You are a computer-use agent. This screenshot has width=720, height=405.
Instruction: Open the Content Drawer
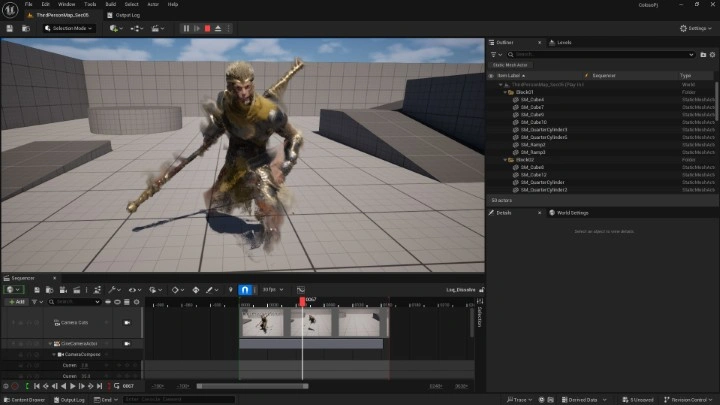click(26, 399)
